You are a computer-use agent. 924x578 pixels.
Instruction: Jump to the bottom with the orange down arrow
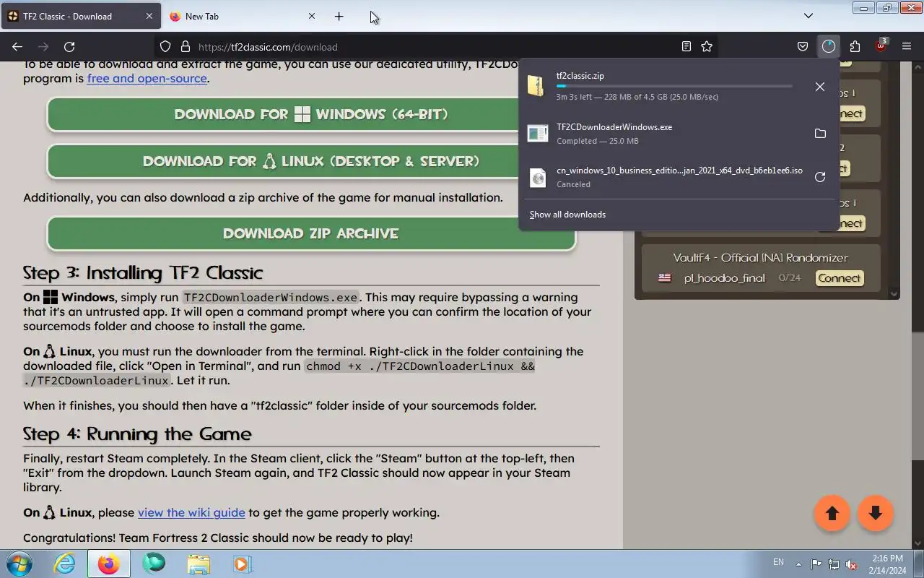[x=876, y=513]
